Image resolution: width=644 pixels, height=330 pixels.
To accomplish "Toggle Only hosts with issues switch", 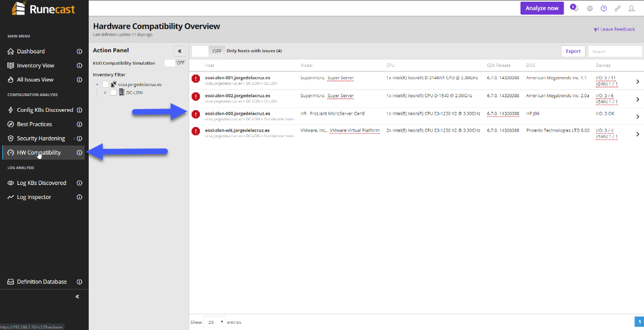I will click(208, 51).
